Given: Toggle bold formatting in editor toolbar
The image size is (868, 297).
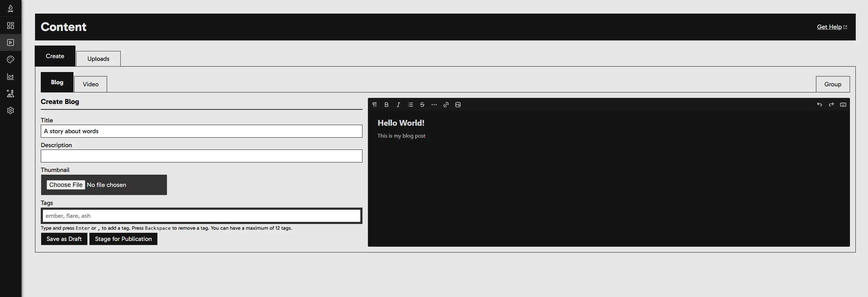Looking at the screenshot, I should coord(386,105).
